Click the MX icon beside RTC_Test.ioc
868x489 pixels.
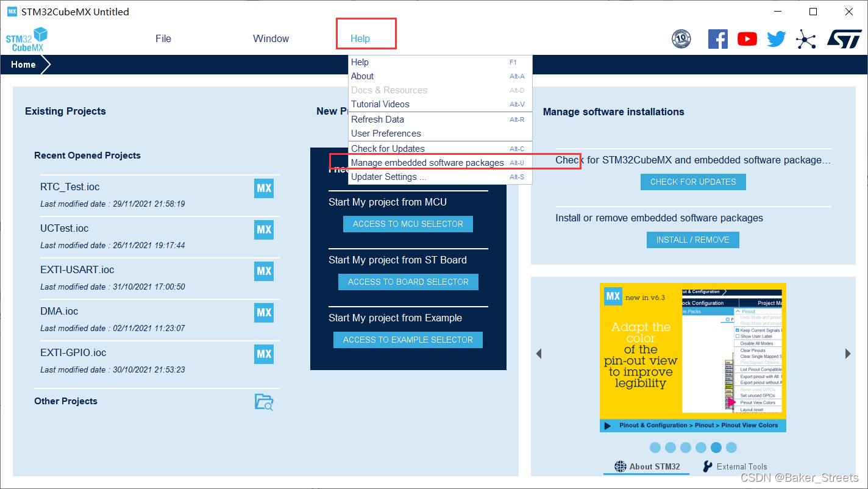264,188
